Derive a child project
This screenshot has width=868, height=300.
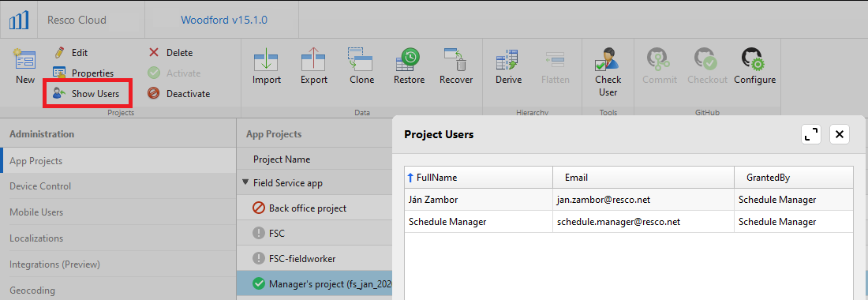coord(508,66)
